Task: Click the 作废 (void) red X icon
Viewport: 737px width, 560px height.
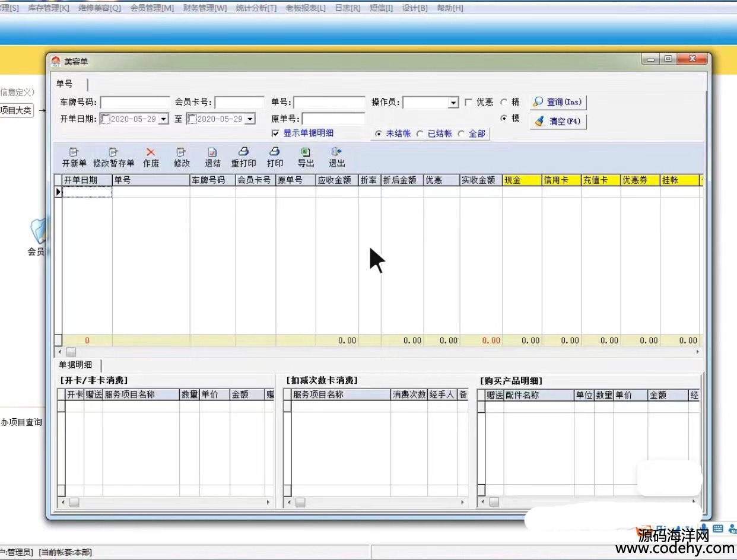Action: pos(151,152)
